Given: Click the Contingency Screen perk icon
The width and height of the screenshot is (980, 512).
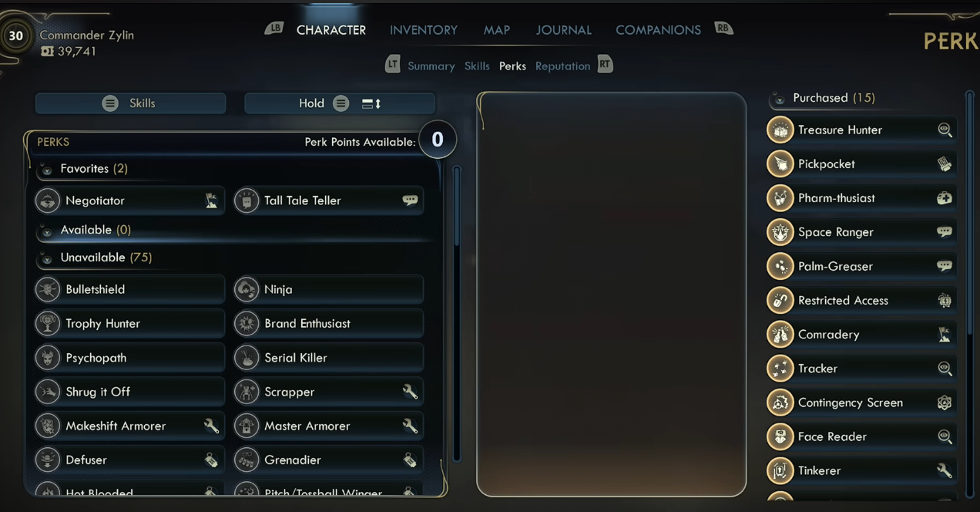Looking at the screenshot, I should pos(780,402).
